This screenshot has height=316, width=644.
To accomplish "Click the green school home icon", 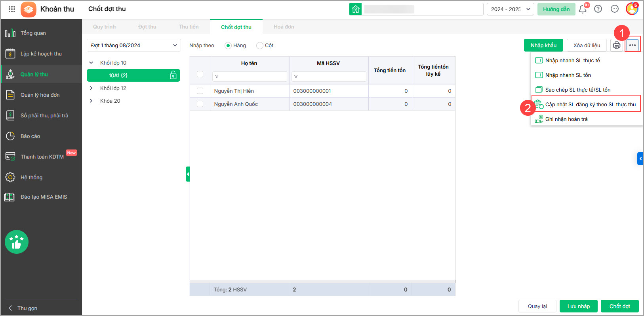I will (355, 9).
